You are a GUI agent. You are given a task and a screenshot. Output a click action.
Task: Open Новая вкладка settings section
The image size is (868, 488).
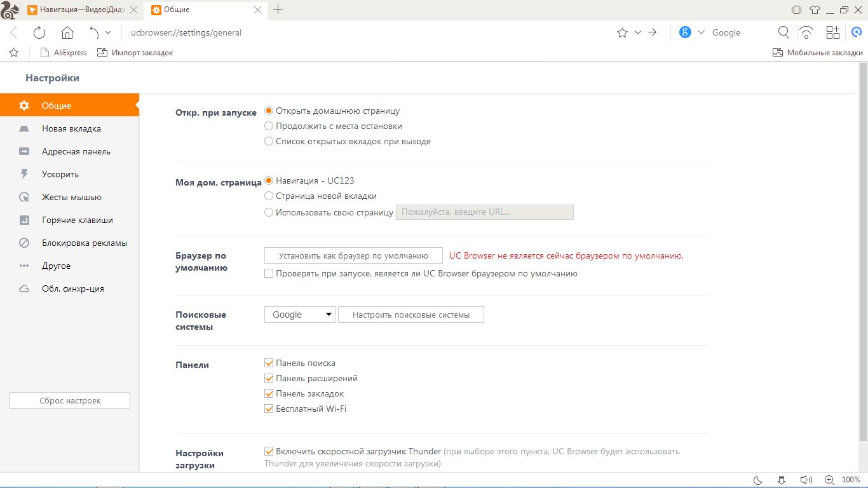point(69,128)
